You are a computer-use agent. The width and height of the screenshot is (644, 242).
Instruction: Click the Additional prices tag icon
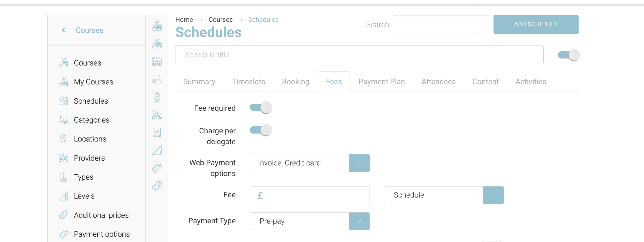[63, 215]
